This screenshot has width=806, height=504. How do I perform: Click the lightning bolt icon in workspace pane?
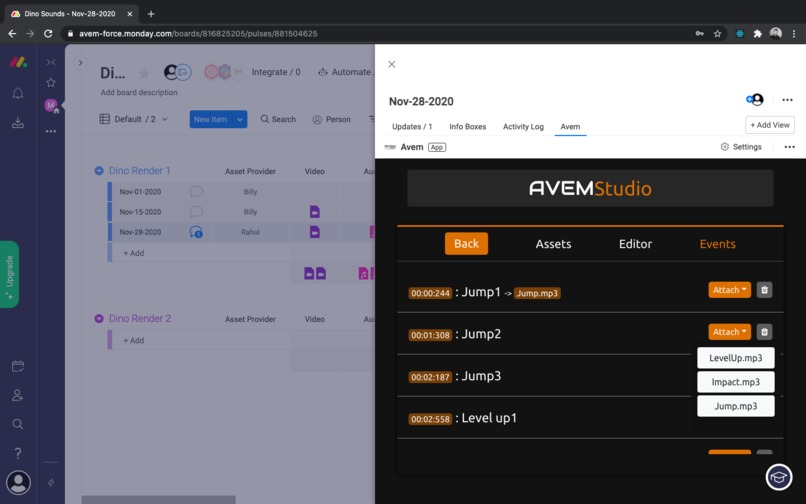(51, 482)
